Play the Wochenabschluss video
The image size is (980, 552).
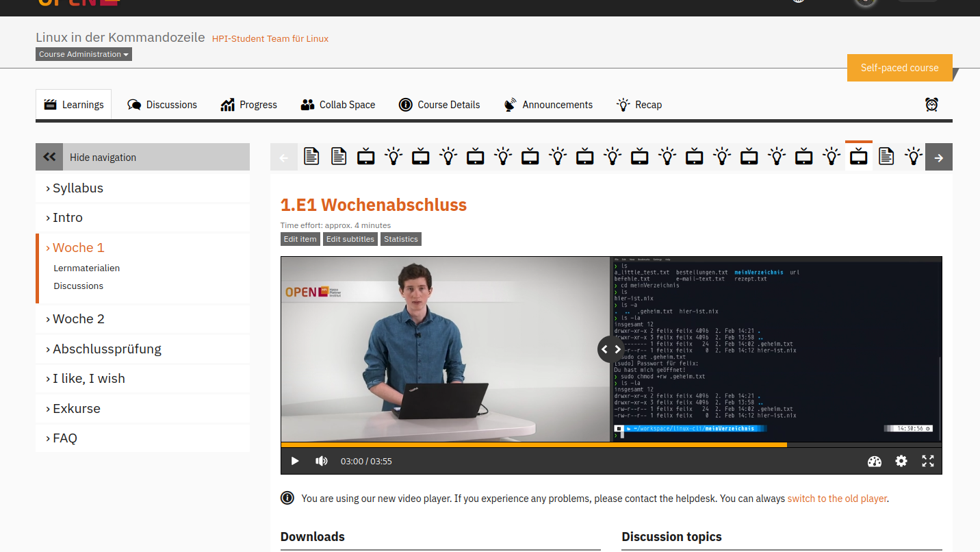(295, 461)
